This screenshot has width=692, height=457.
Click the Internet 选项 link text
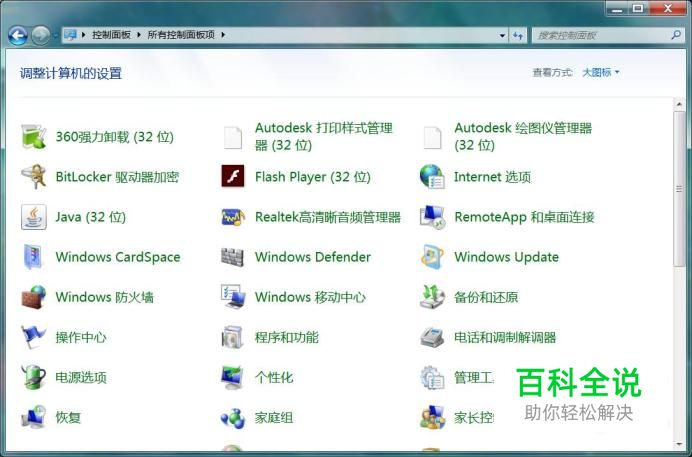pos(493,177)
